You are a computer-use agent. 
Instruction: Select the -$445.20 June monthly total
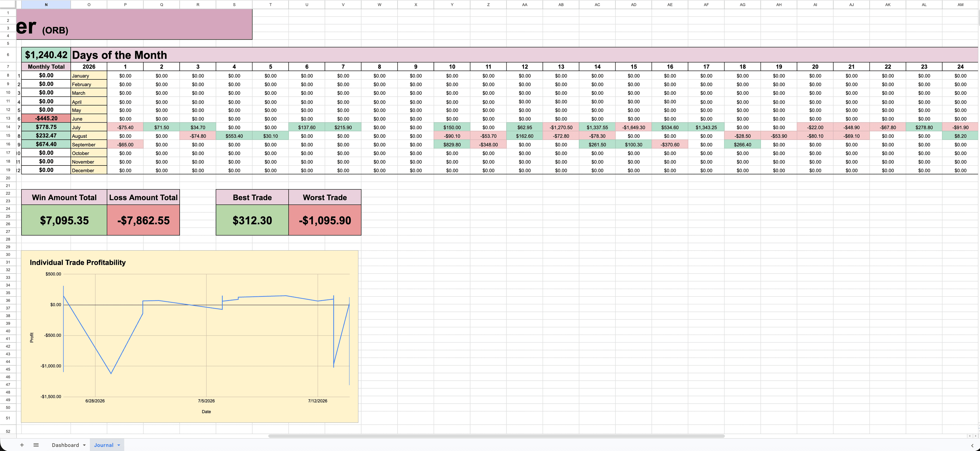[x=46, y=118]
